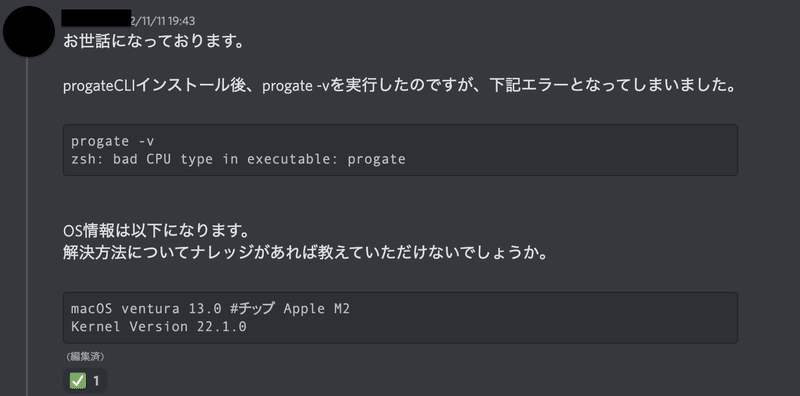Viewport: 800px width, 396px height.
Task: Click the zsh bad CPU type error line
Action: click(x=238, y=159)
